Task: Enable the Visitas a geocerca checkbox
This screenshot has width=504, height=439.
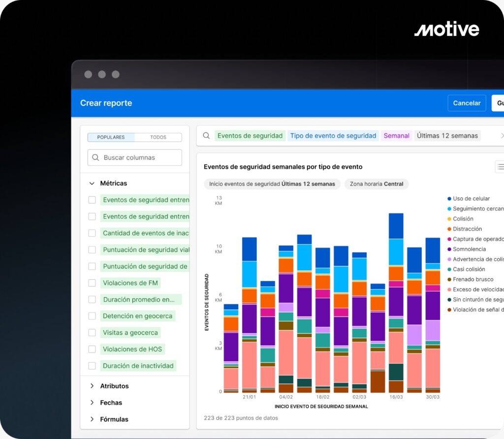Action: point(92,333)
